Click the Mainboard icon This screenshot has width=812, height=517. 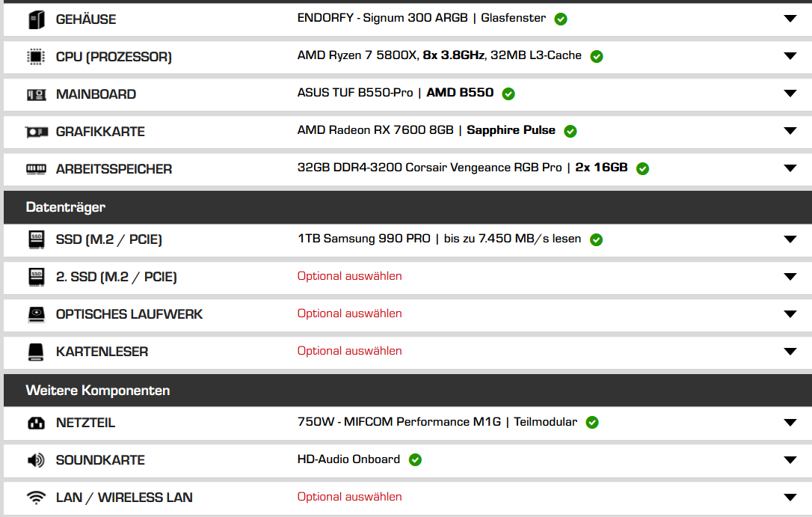36,94
